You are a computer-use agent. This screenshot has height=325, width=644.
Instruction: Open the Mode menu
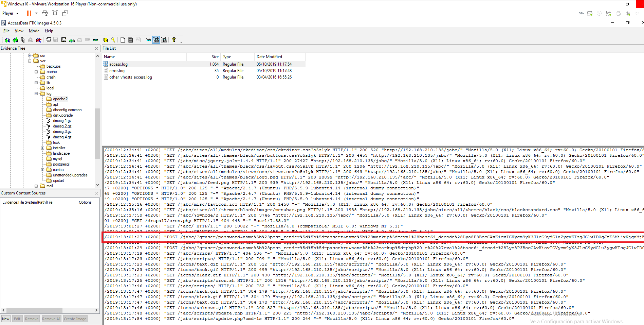[x=34, y=31]
